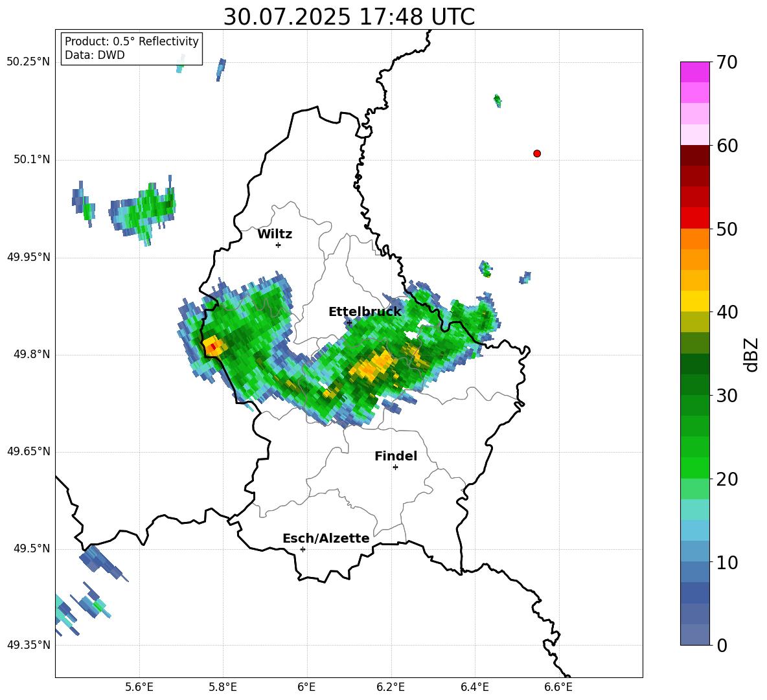767x700 pixels.
Task: Click the title '30.07.2025 17:48 UTC'
Action: pos(349,17)
